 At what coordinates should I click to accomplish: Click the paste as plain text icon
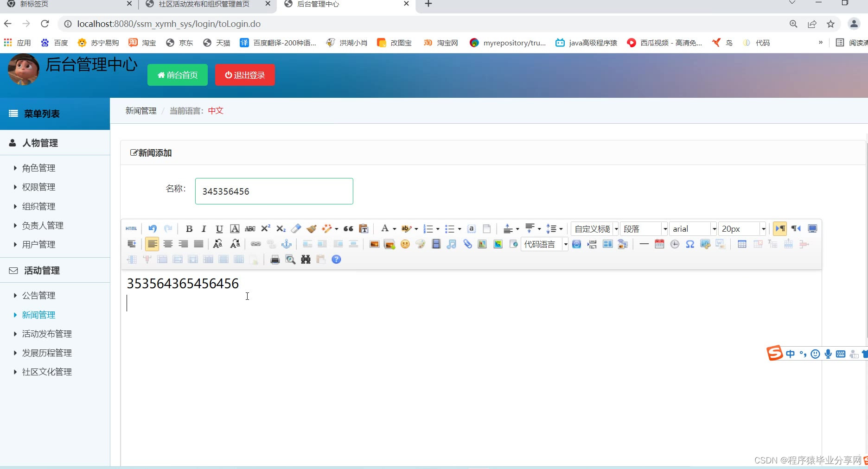click(364, 228)
